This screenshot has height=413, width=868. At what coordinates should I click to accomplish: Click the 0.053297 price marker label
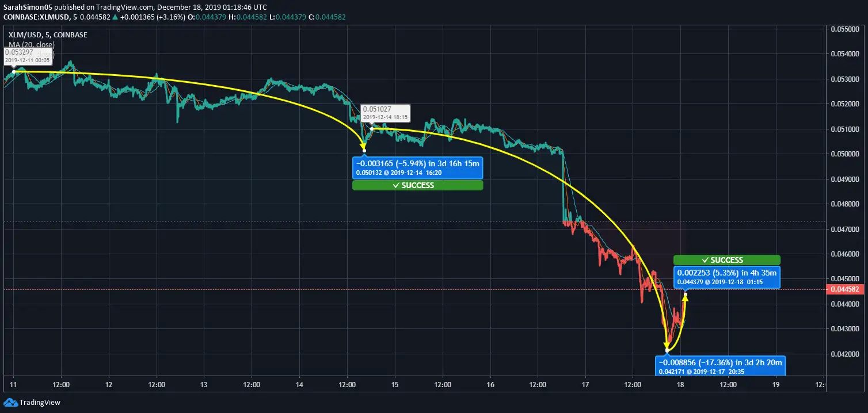pyautogui.click(x=27, y=55)
